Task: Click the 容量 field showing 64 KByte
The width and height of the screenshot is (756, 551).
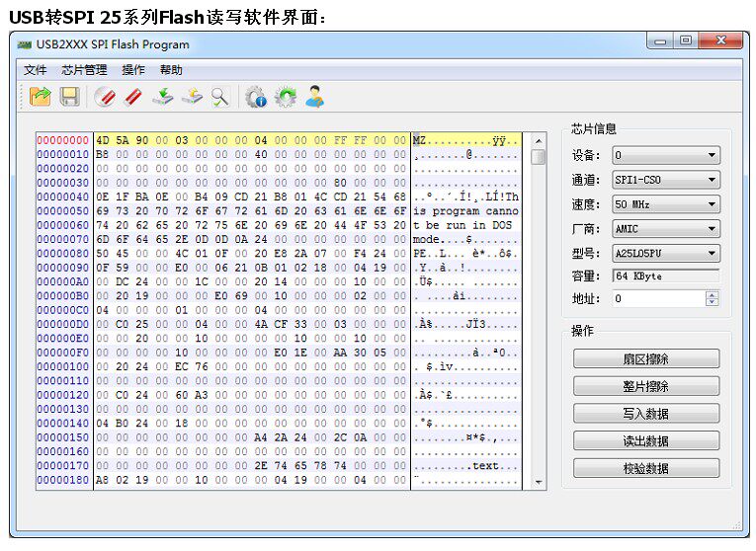Action: pos(666,276)
